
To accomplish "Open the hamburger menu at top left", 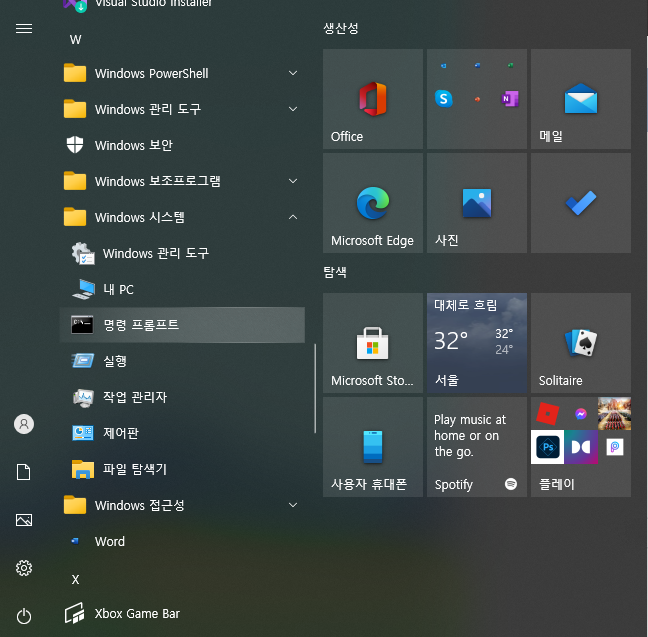I will pos(24,29).
